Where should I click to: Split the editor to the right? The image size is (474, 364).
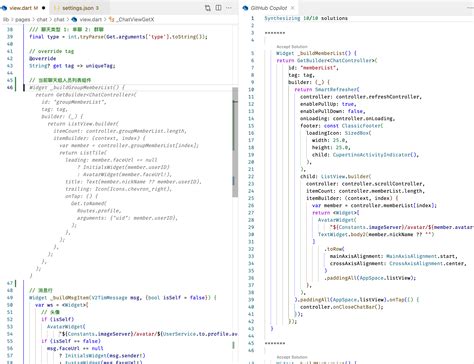218,8
